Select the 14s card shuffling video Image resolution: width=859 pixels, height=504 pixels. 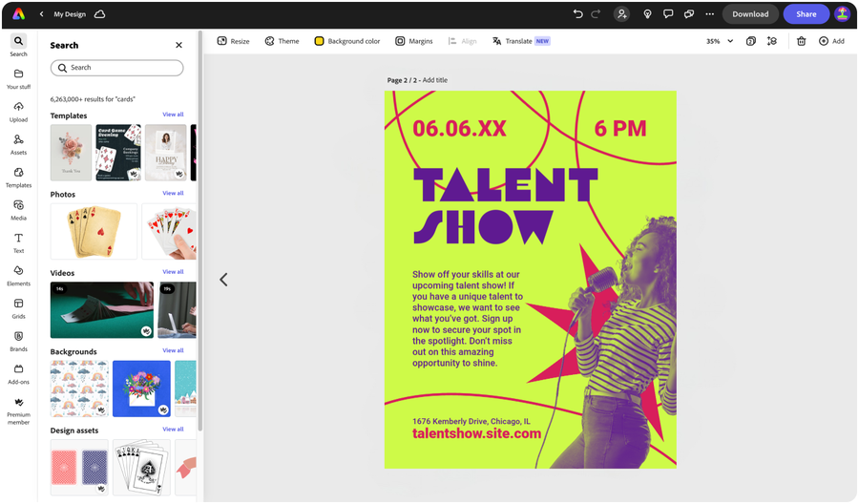pyautogui.click(x=102, y=310)
